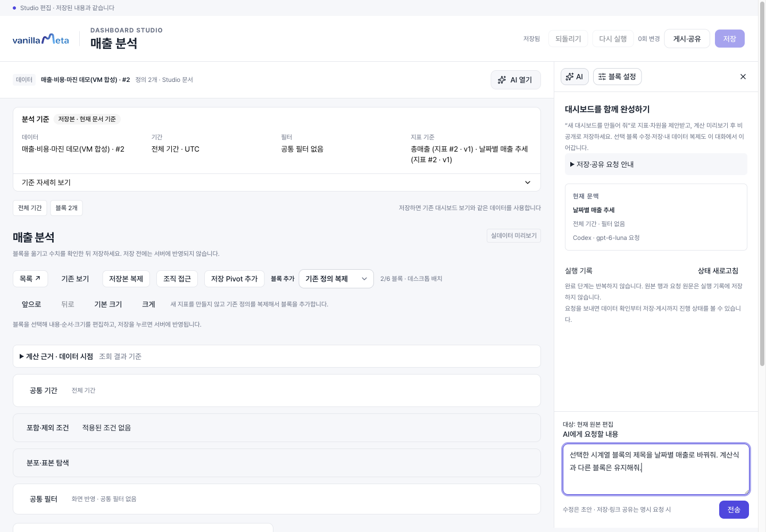Open 조직 접근 settings
Screen dimensions: 766x532
177,279
